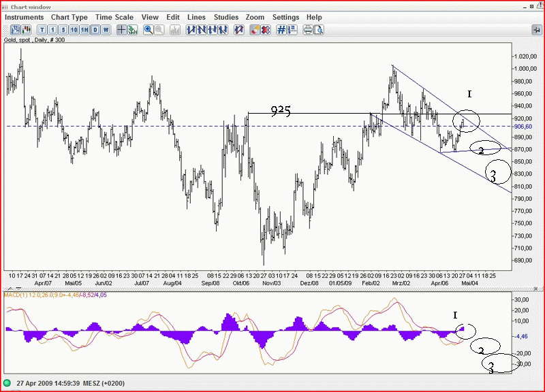The width and height of the screenshot is (545, 392).
Task: Click the grey histogram bars icon
Action: 175,30
